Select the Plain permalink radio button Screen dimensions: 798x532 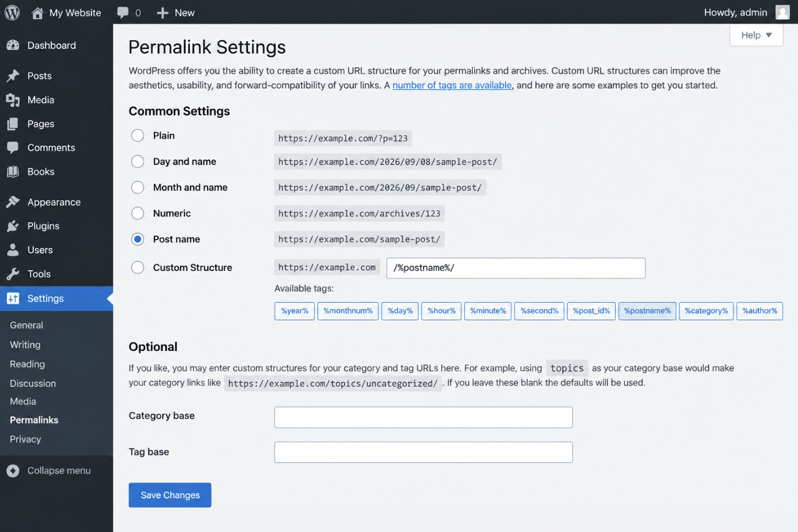[x=137, y=136]
